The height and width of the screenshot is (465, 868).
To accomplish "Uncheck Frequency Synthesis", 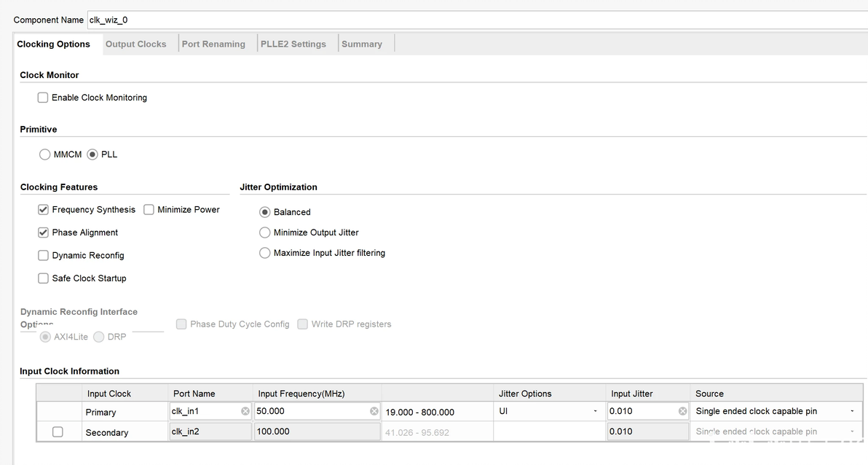I will tap(44, 210).
